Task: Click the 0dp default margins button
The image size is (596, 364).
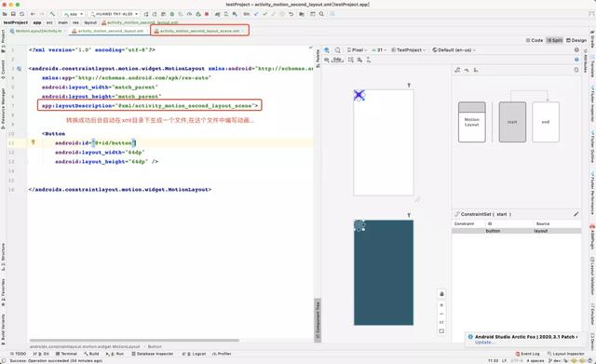Action: (x=337, y=60)
